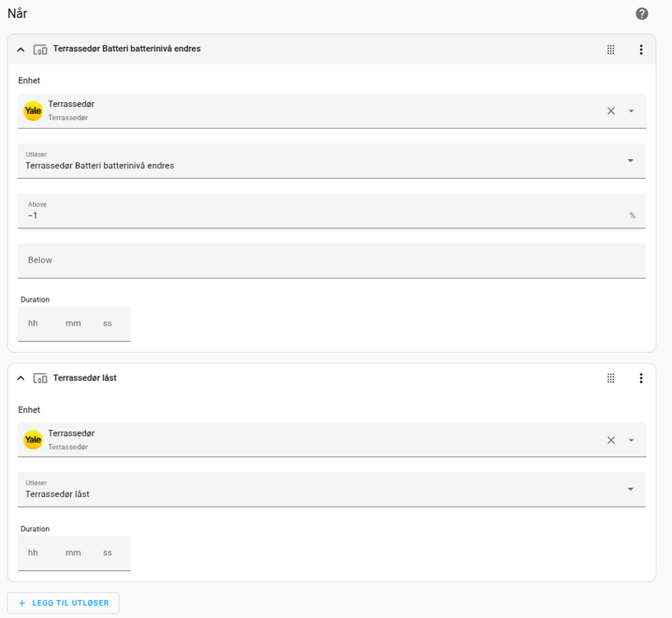Open three-dot menu for battery trigger
This screenshot has width=672, height=618.
pos(641,49)
